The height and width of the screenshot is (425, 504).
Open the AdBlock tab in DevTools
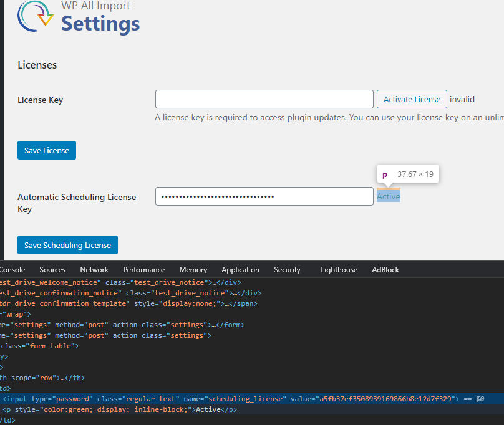coord(385,270)
